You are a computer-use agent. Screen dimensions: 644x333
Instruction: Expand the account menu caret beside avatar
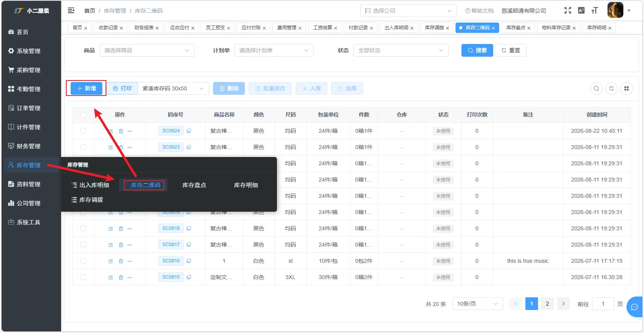pyautogui.click(x=629, y=11)
